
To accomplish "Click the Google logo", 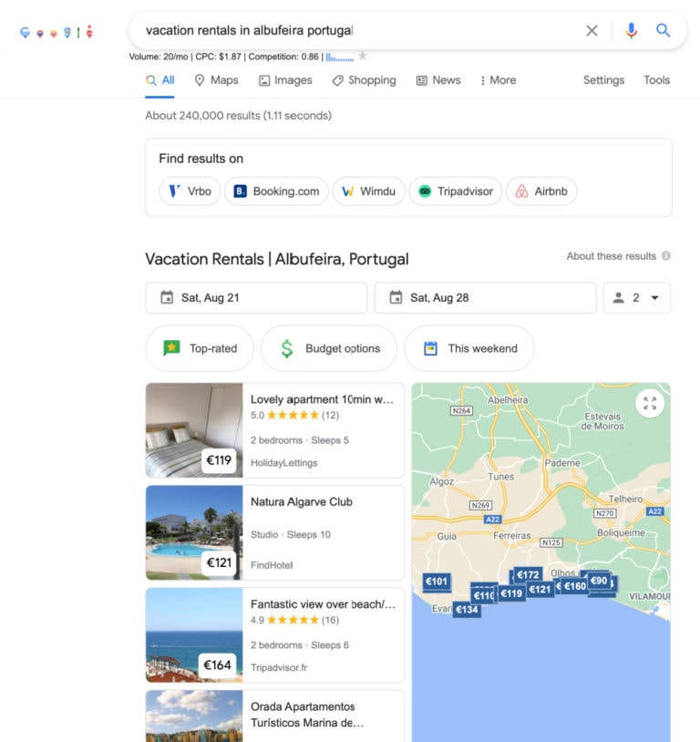I will tap(57, 32).
